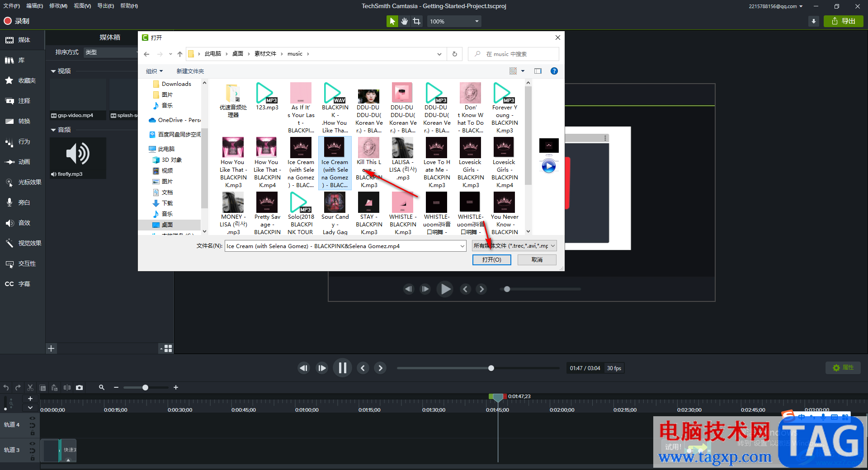868x470 pixels.
Task: Select the Crop tool in canvas toolbar
Action: click(416, 21)
